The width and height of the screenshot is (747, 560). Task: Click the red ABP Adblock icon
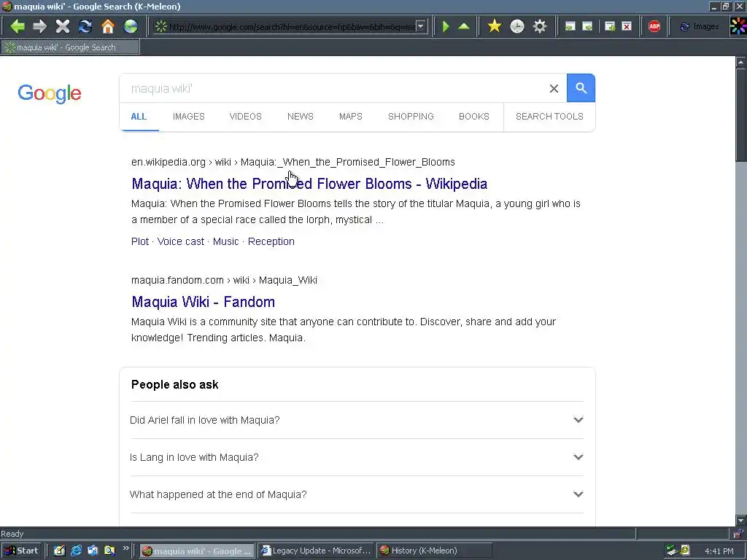coord(654,26)
